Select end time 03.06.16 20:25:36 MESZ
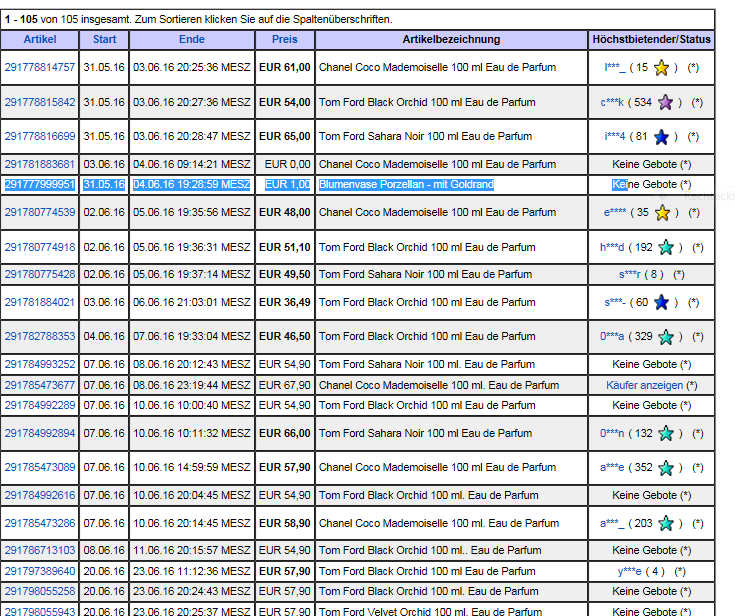Viewport: 735px width, 616px height. [x=192, y=68]
